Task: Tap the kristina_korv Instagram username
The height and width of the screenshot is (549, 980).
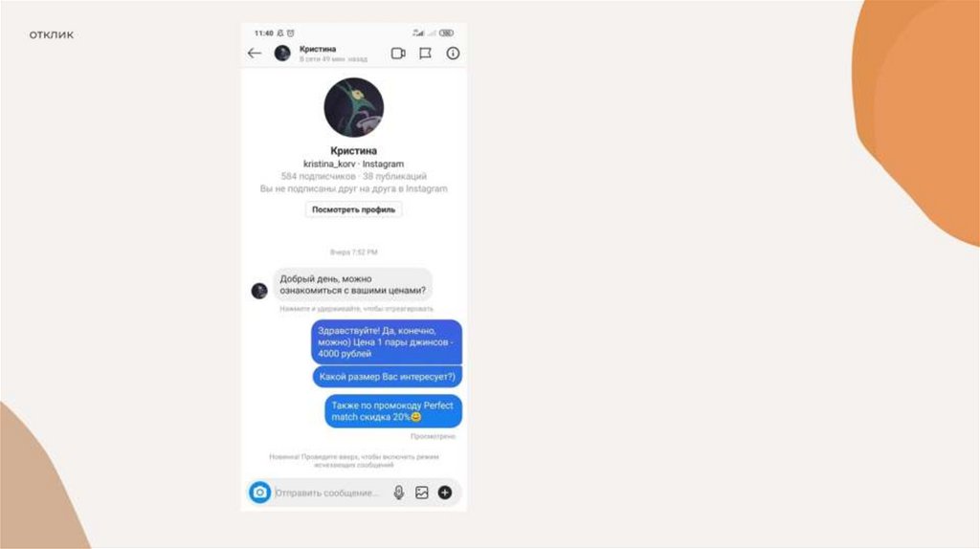Action: [354, 164]
